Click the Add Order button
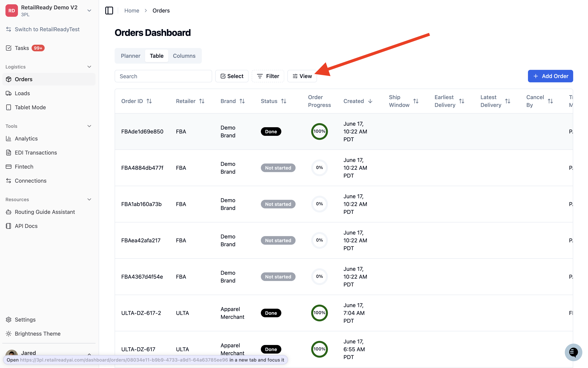This screenshot has width=588, height=368. (x=550, y=76)
